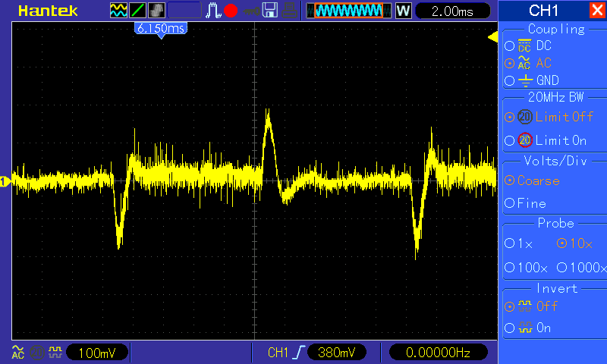Click the red record stop indicator
Image resolution: width=607 pixels, height=364 pixels.
(x=231, y=11)
